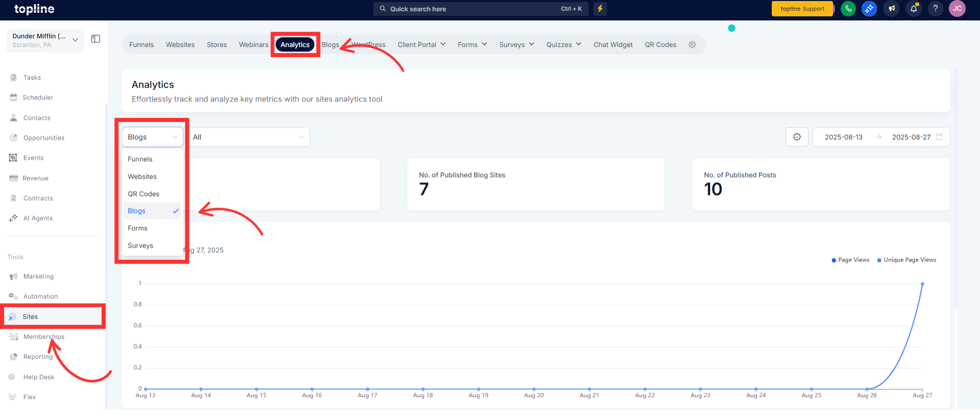Click the AI Agents sparkle icon

tap(13, 218)
